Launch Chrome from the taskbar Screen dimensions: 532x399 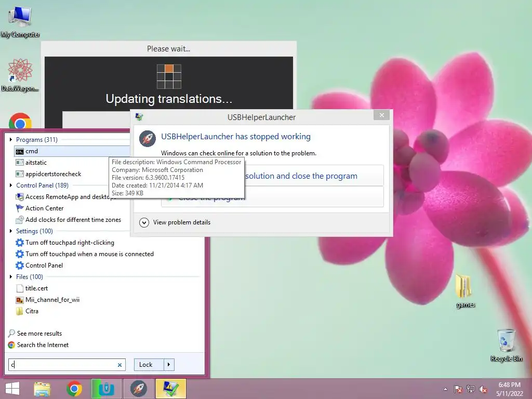[x=74, y=389]
